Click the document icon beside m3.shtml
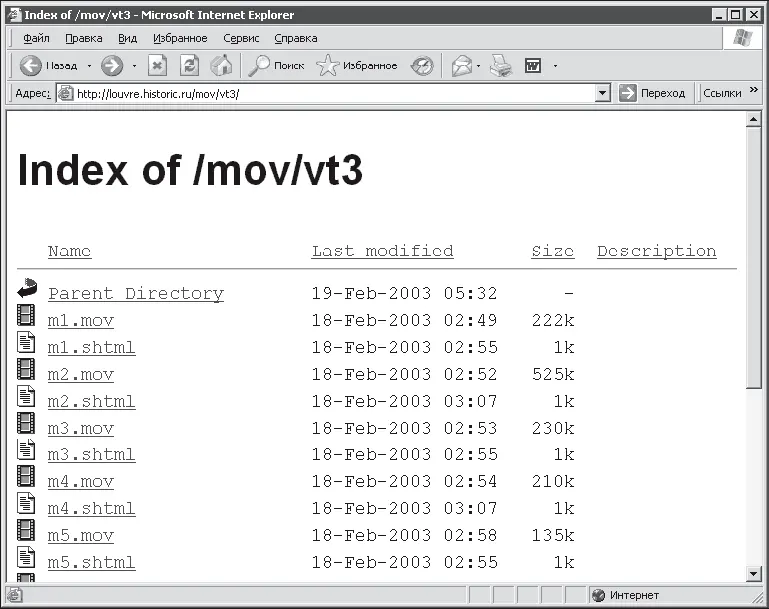Screen dimensions: 769x609 point(26,449)
